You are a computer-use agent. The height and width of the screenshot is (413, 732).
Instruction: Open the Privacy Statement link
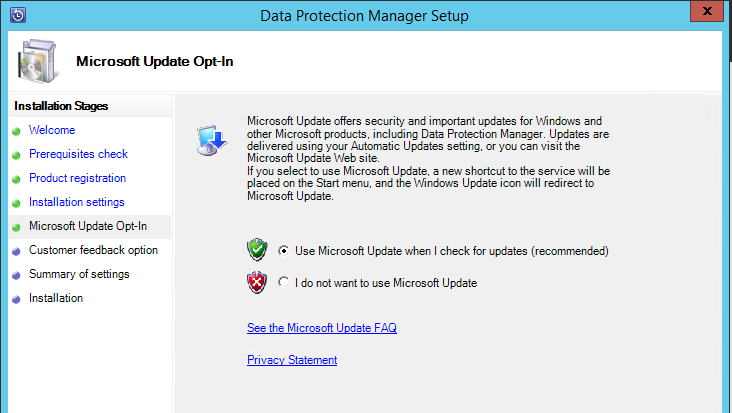[x=292, y=360]
